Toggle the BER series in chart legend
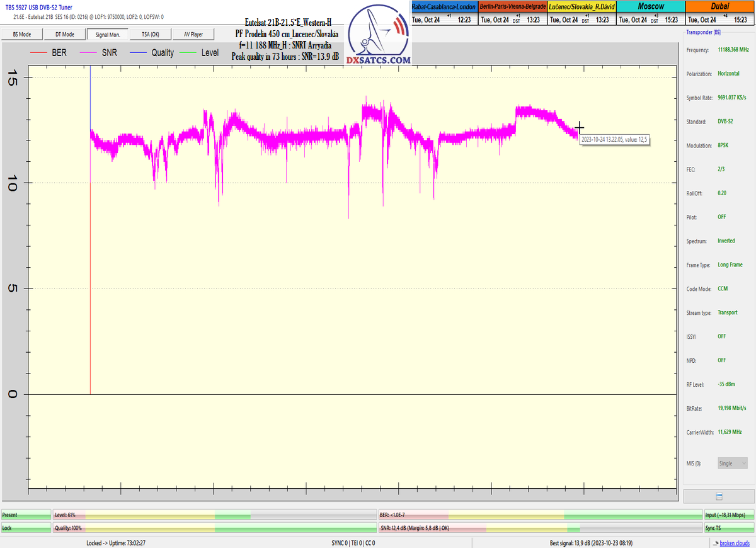Image resolution: width=756 pixels, height=548 pixels. click(59, 53)
